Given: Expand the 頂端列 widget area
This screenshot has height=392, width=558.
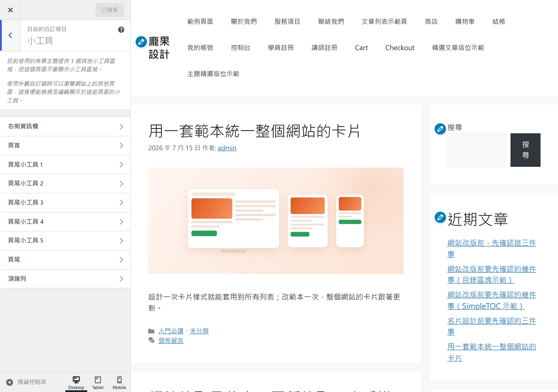Looking at the screenshot, I should point(65,279).
